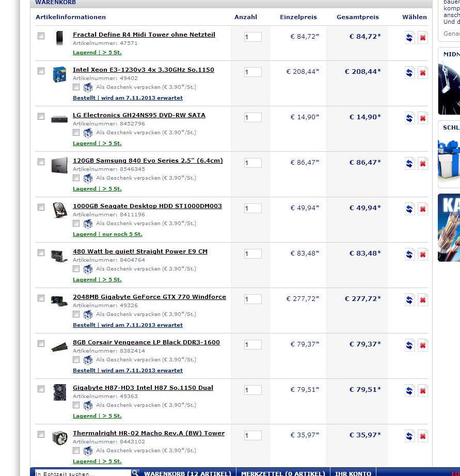Open Warenkorb (12 Artikel) in bottom bar
The height and width of the screenshot is (476, 460).
pos(187,473)
